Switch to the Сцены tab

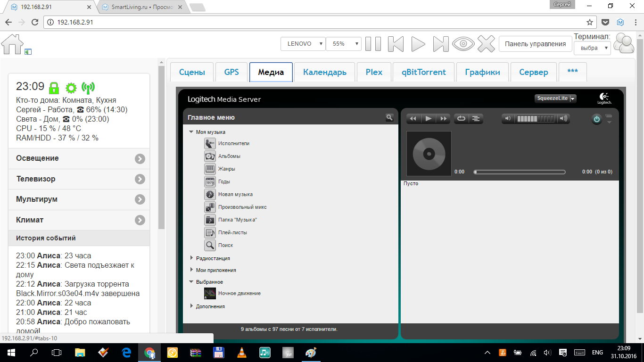coord(192,72)
